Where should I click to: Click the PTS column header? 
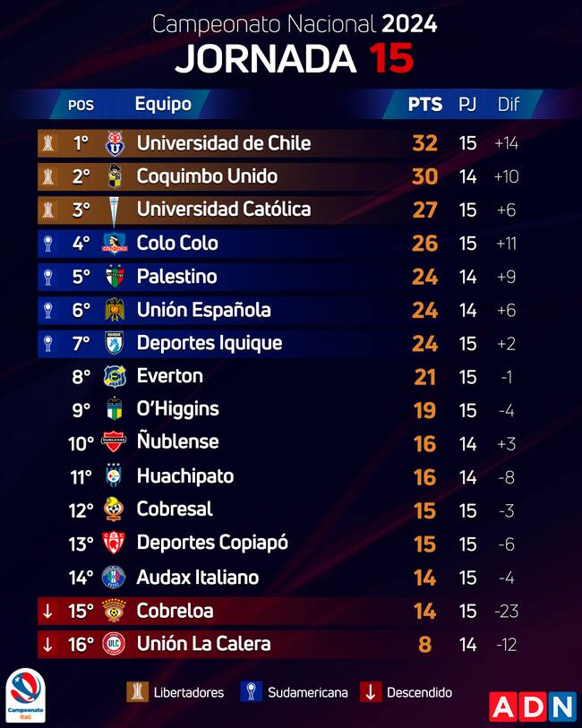pos(425,104)
